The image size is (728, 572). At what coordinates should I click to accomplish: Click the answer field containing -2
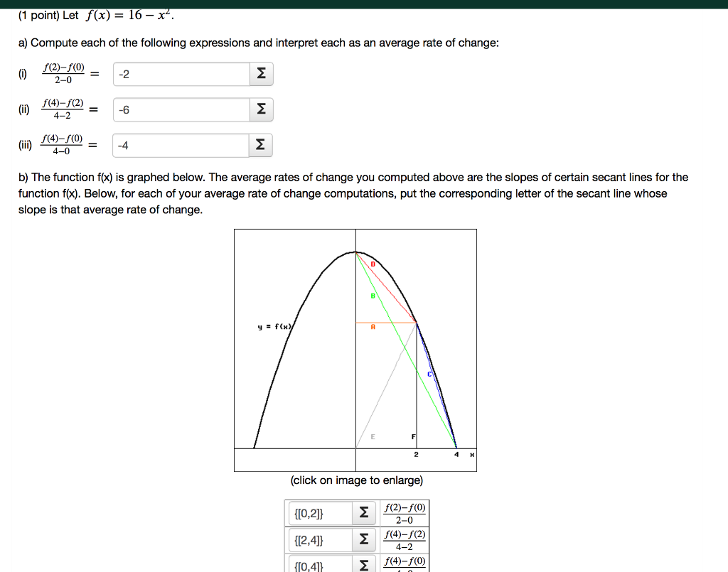point(181,73)
